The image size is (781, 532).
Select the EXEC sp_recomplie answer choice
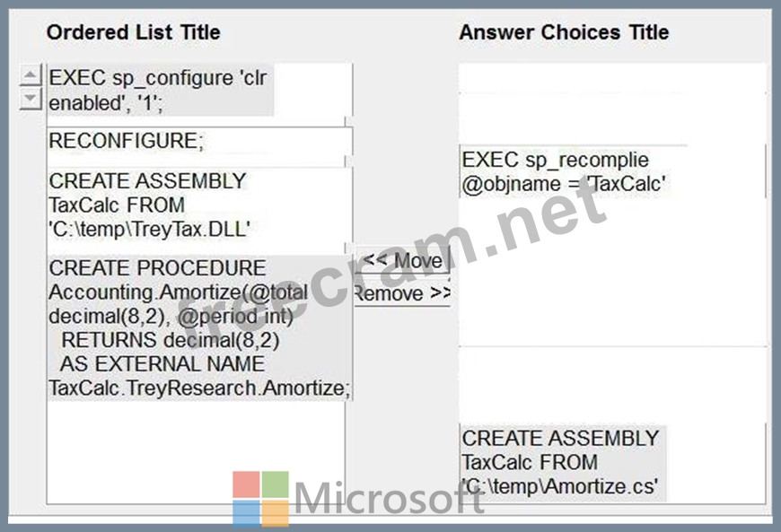point(563,171)
